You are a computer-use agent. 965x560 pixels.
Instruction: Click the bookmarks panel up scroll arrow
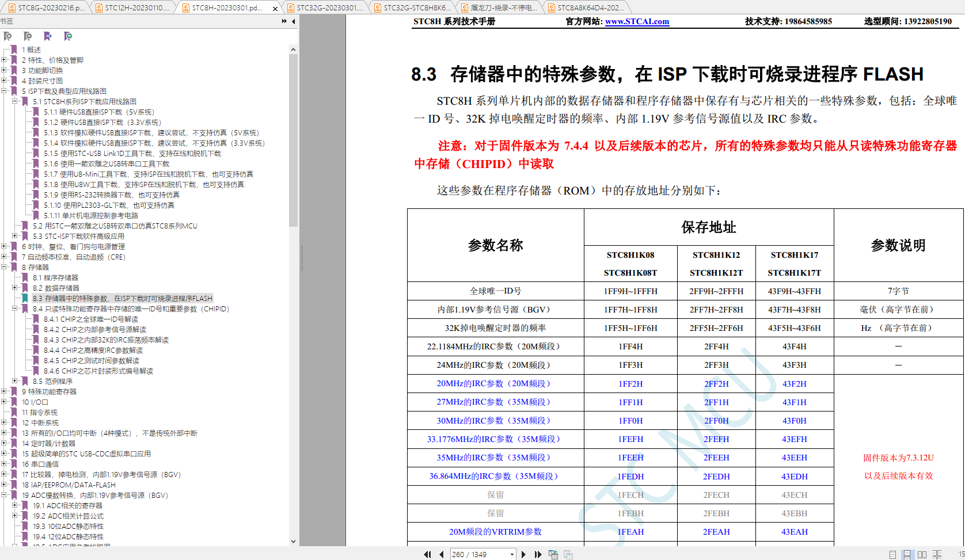point(293,49)
